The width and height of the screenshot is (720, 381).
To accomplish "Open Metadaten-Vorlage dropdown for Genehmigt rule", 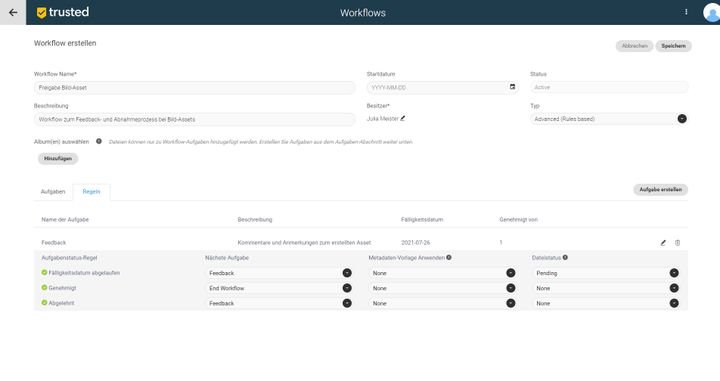I will tap(443, 288).
